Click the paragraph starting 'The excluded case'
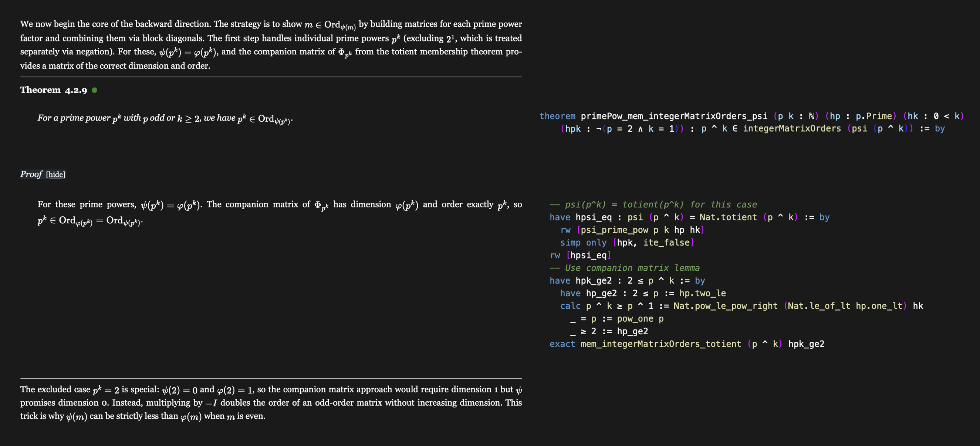The height and width of the screenshot is (446, 980). 271,403
